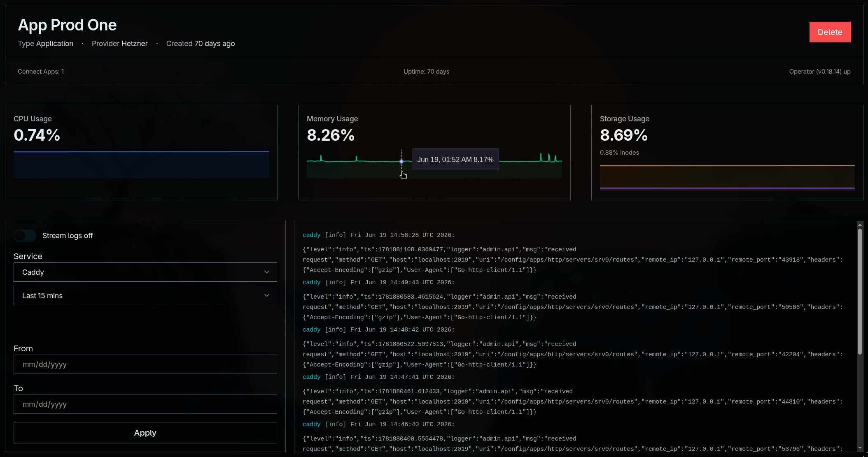Click the Service label
This screenshot has height=457, width=868.
point(28,256)
